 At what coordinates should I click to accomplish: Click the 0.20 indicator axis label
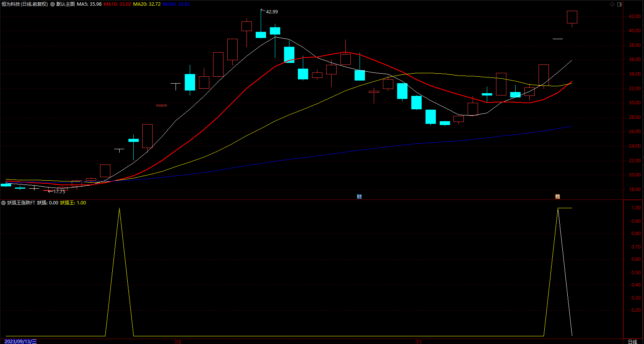point(636,310)
